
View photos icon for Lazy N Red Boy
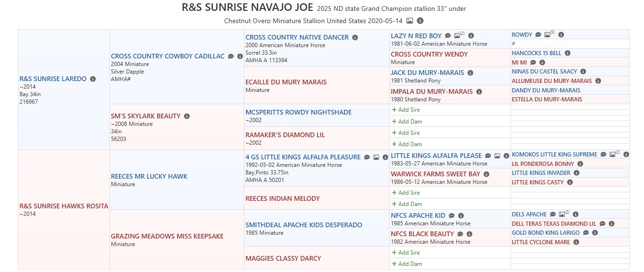click(x=457, y=36)
